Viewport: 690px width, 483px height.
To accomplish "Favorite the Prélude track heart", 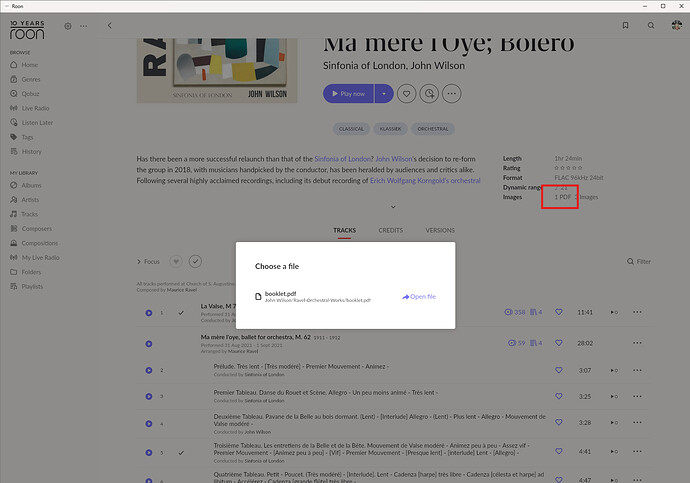I will 558,370.
